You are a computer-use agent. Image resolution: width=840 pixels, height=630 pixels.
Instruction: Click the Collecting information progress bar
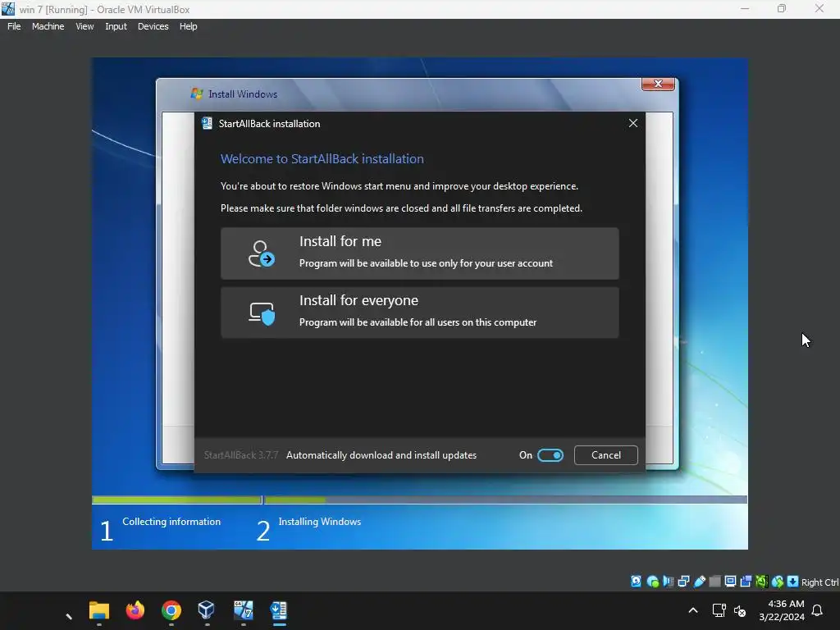click(177, 500)
